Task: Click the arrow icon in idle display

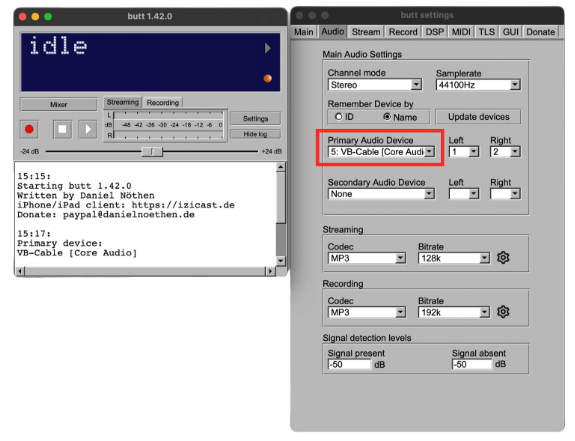Action: pyautogui.click(x=268, y=48)
